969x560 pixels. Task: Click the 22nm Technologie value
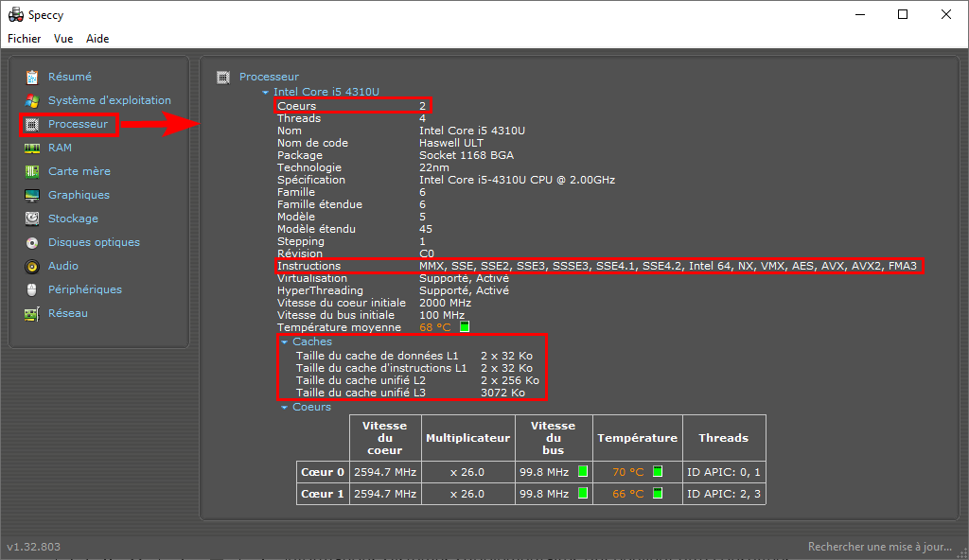click(433, 167)
